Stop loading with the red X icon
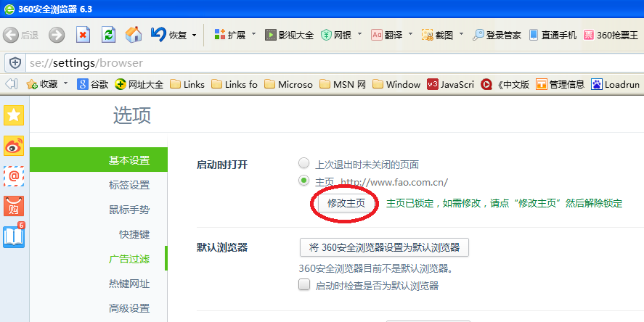Screen dimensions: 644x322 [83, 36]
